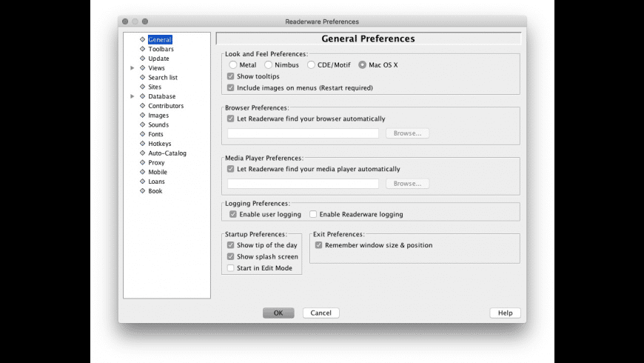This screenshot has width=644, height=363.
Task: Expand the Views tree node arrow
Action: pyautogui.click(x=133, y=68)
